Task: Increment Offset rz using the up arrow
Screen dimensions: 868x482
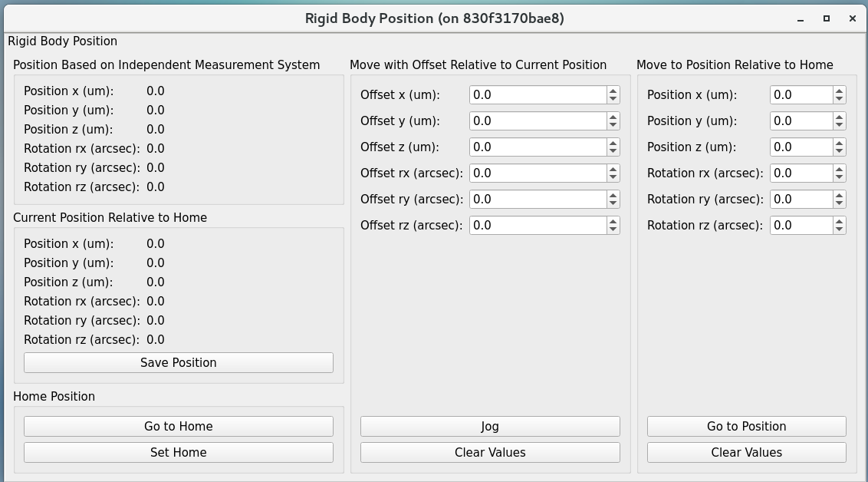Action: [613, 221]
